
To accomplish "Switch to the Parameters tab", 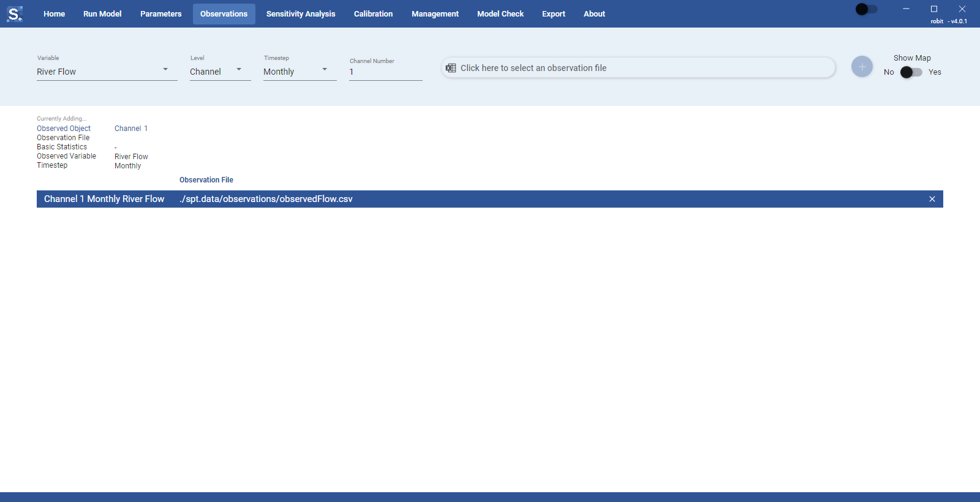I will click(x=161, y=14).
